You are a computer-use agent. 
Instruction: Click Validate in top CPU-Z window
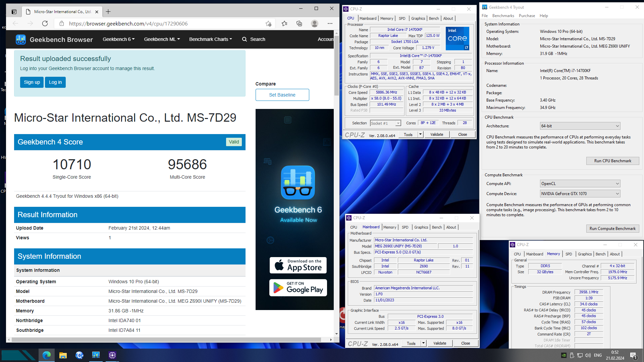pos(437,134)
